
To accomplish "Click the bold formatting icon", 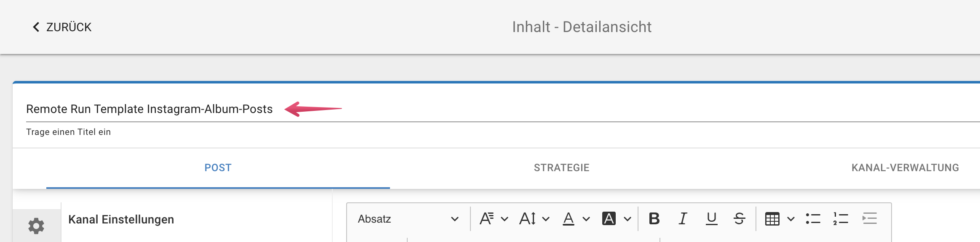I will point(654,219).
